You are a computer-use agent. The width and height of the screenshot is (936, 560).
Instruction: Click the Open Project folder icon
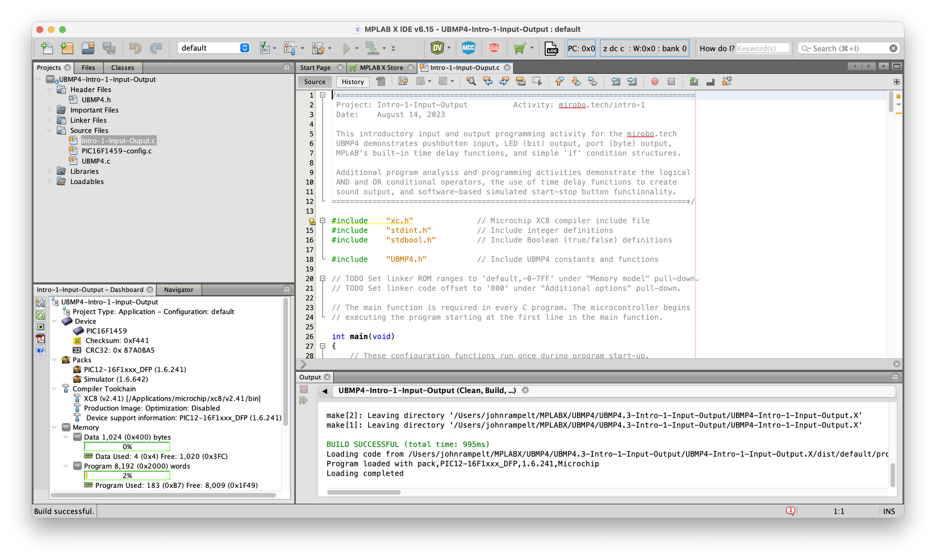pos(88,48)
